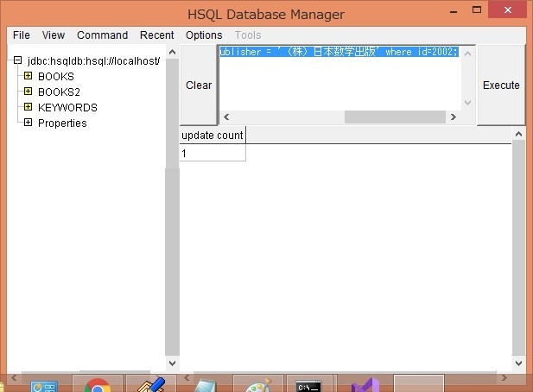The height and width of the screenshot is (392, 533).
Task: Select the BOOKS2 tree label
Action: click(x=59, y=92)
